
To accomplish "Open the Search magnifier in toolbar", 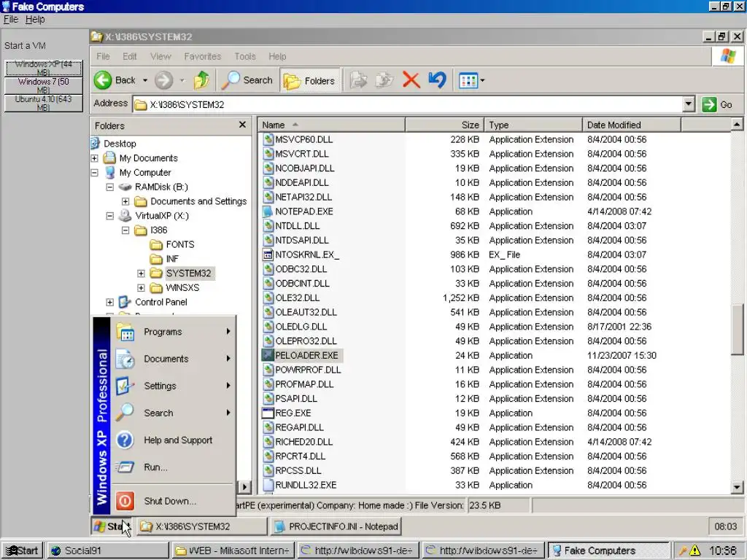I will pos(231,80).
